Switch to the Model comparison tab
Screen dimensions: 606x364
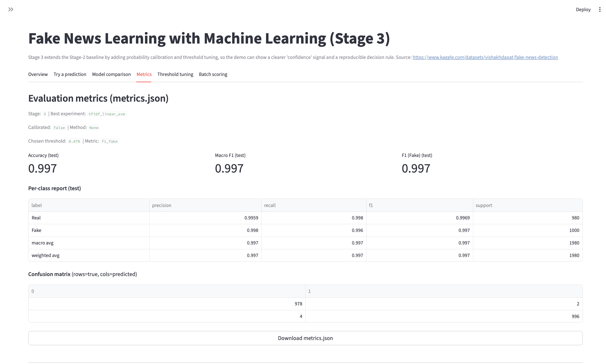click(111, 74)
